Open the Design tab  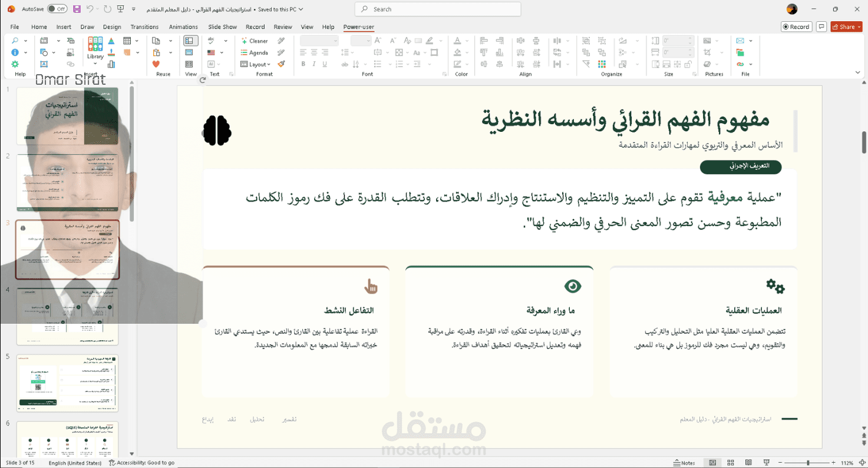(112, 26)
